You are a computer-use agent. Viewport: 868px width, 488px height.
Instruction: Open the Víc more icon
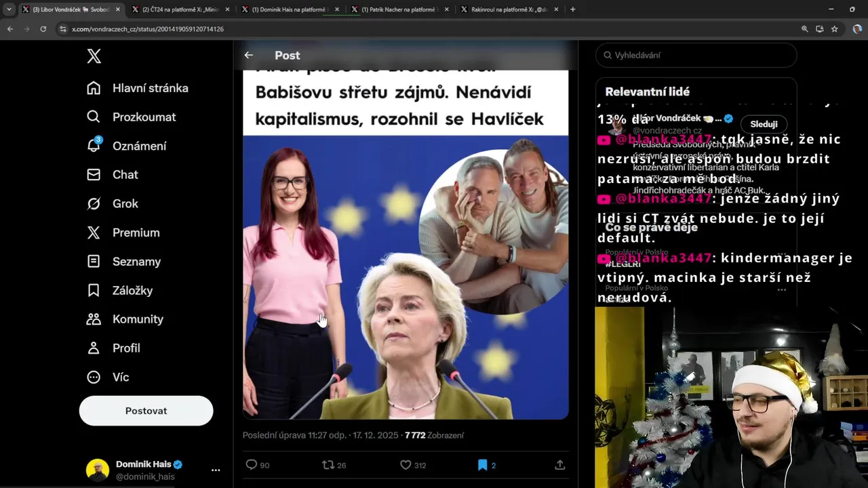(94, 377)
